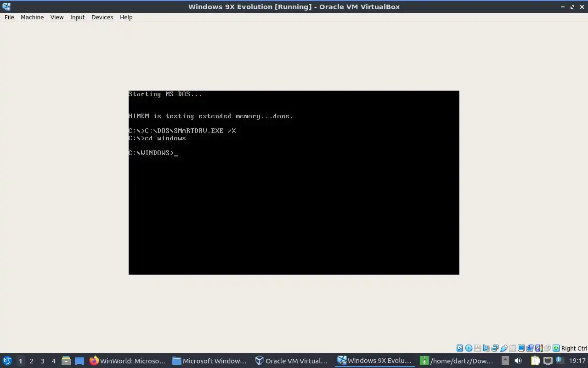Open the clipboard manager tray icon

coord(535,361)
